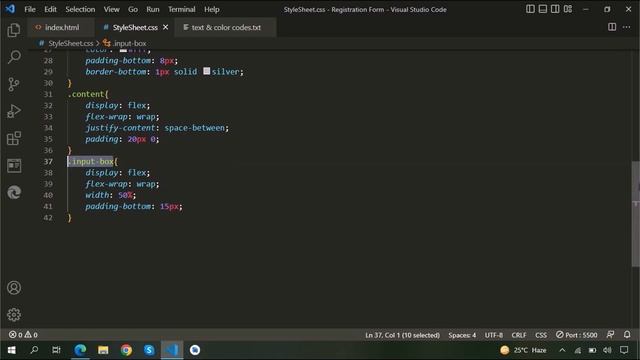Click the Port : 5500 live server status
640x360 pixels.
[576, 335]
